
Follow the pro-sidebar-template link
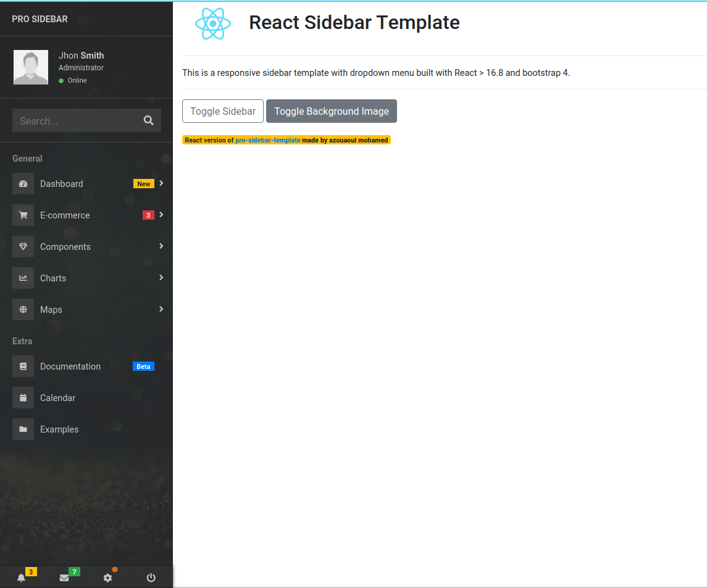(x=268, y=140)
